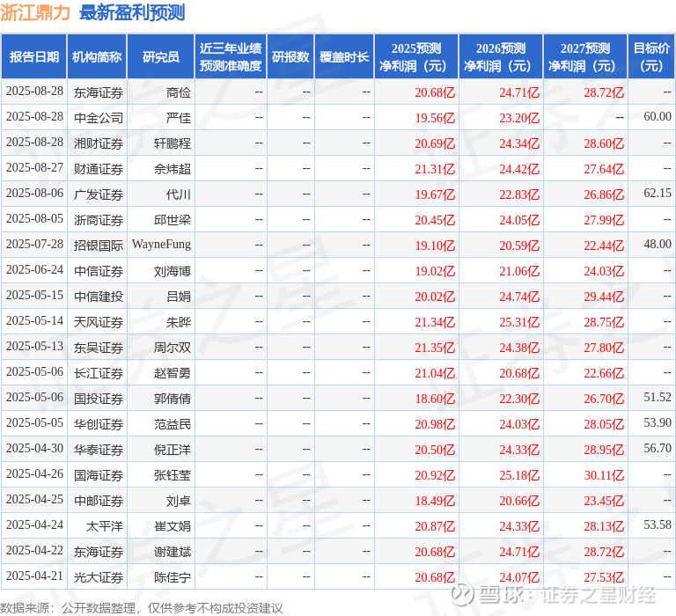Click researcher name 赵智勇
The width and height of the screenshot is (676, 616).
(x=172, y=373)
